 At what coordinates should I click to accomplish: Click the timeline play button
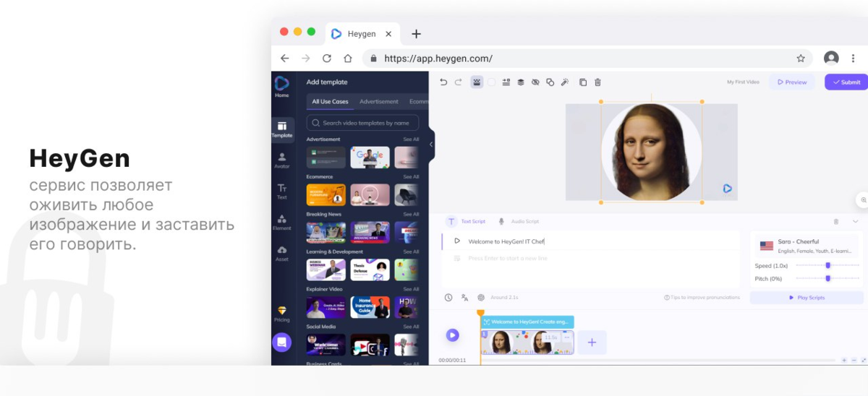pyautogui.click(x=452, y=335)
